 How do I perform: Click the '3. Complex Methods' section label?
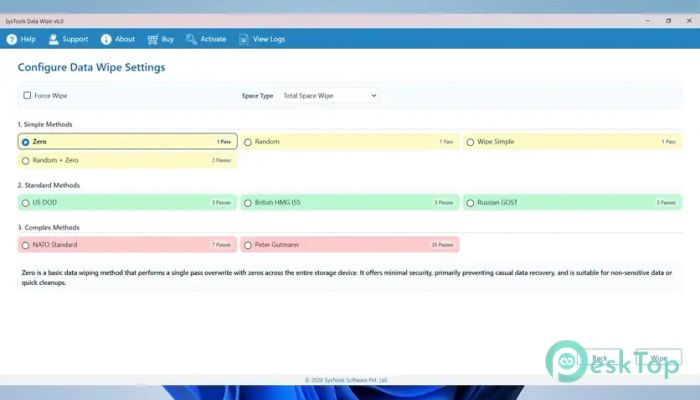tap(48, 228)
